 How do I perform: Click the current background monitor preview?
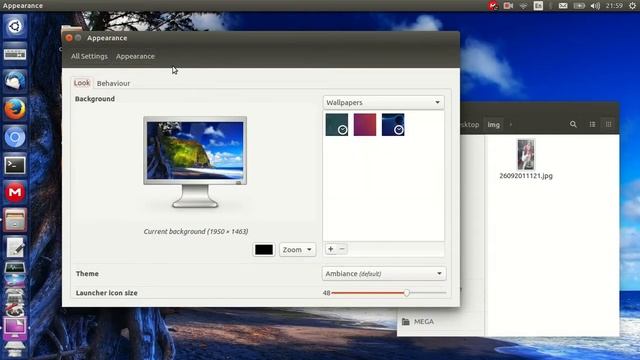point(195,162)
